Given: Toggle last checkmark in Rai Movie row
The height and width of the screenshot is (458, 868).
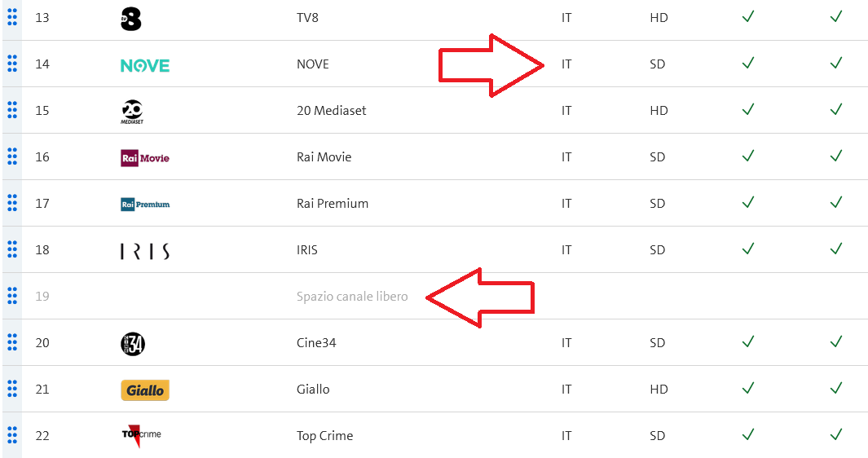Looking at the screenshot, I should click(x=835, y=156).
